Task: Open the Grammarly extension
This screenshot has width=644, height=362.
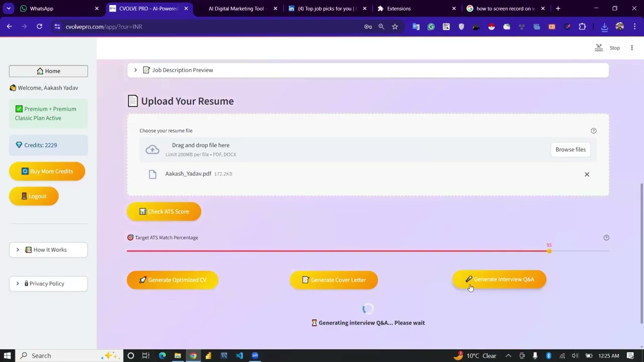Action: point(431,27)
